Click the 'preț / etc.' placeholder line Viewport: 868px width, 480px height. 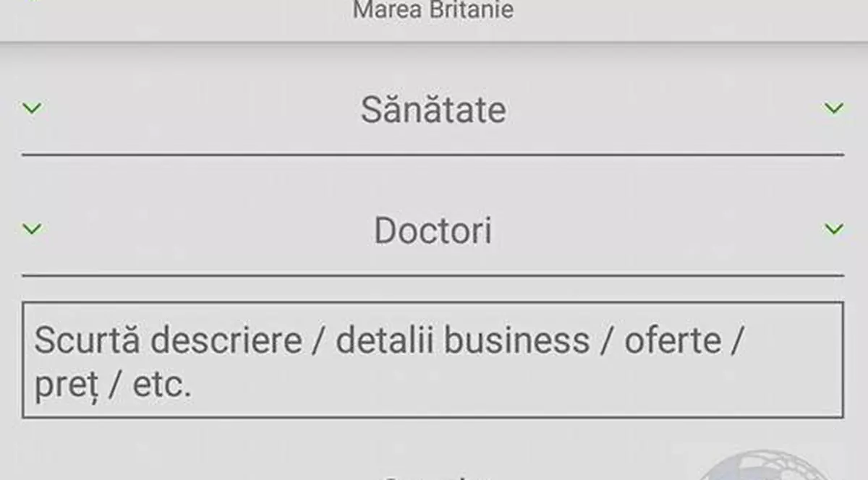point(113,385)
